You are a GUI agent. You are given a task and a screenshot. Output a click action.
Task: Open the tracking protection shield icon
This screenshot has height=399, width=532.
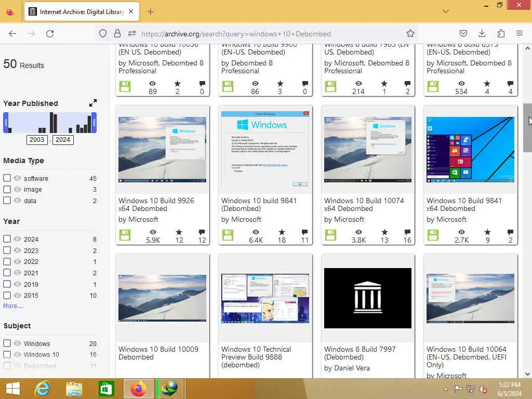click(103, 34)
